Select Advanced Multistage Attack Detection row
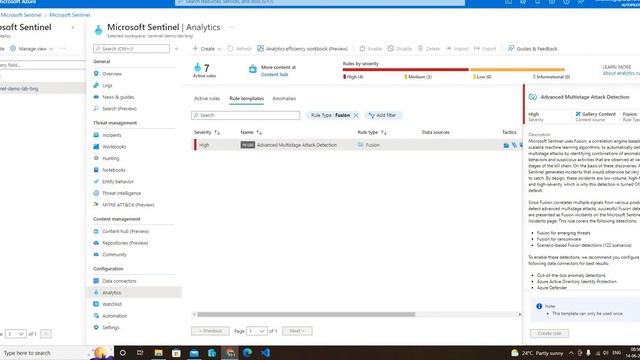This screenshot has height=360, width=640. (358, 145)
